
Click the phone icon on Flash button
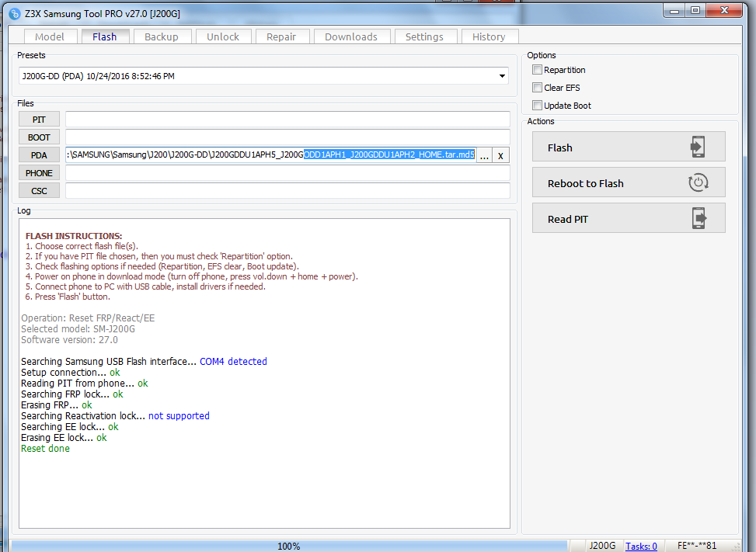click(x=697, y=147)
